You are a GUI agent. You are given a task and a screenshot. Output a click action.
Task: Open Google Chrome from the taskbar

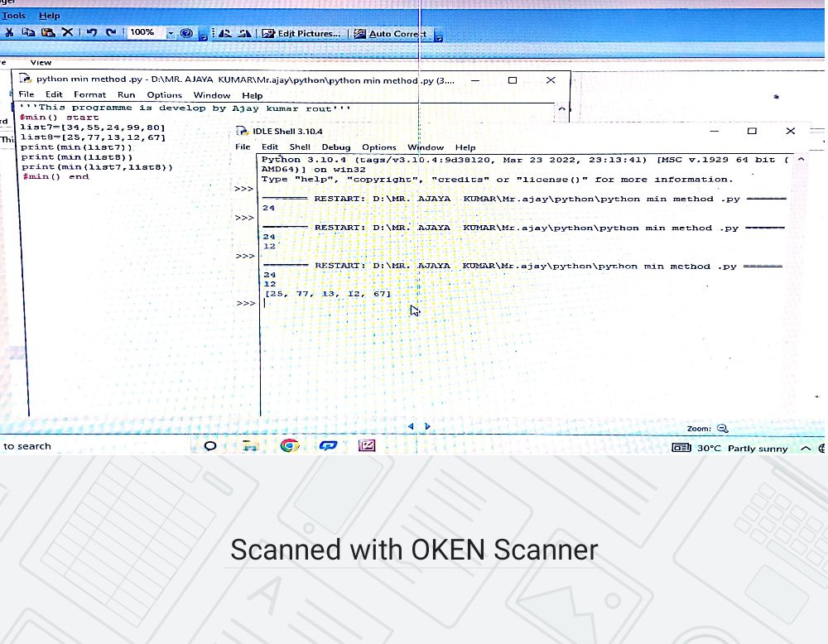point(289,445)
